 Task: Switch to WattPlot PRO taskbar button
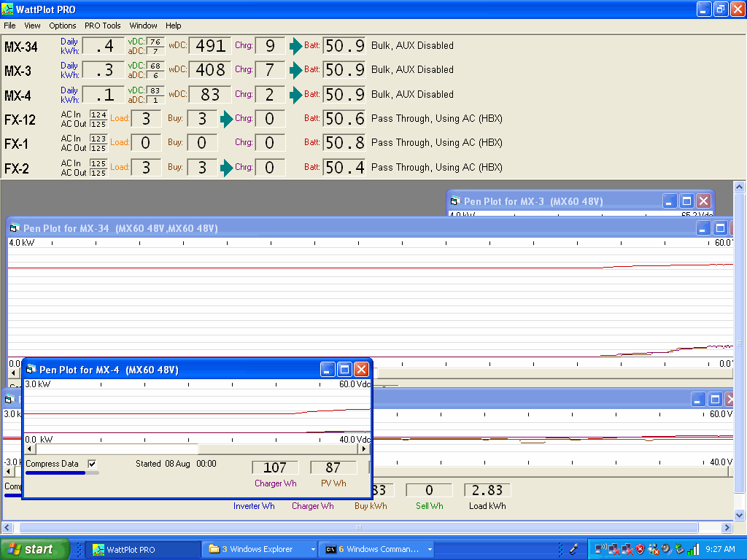[142, 550]
